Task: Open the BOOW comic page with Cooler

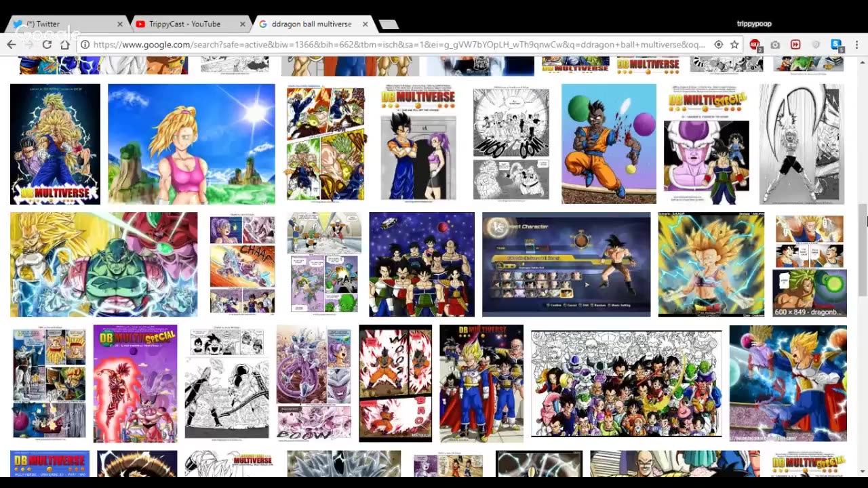Action: pyautogui.click(x=314, y=384)
